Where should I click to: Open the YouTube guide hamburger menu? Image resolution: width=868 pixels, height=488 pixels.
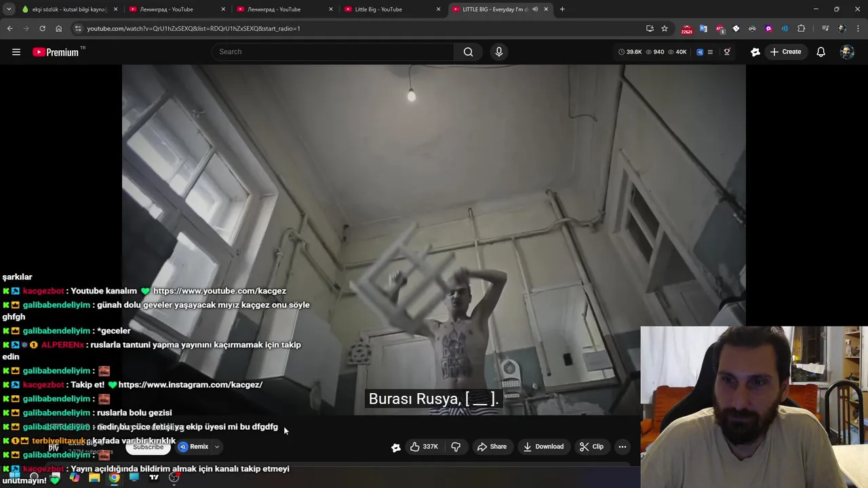tap(16, 52)
